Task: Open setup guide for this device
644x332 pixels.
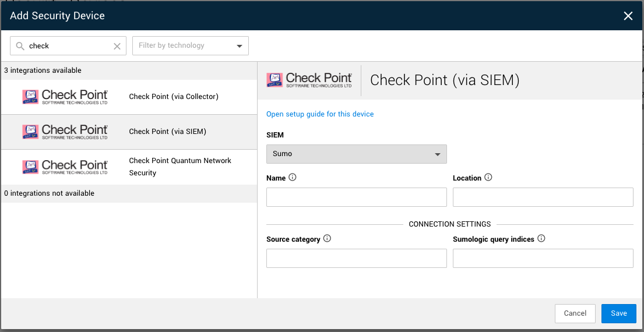Action: 320,114
